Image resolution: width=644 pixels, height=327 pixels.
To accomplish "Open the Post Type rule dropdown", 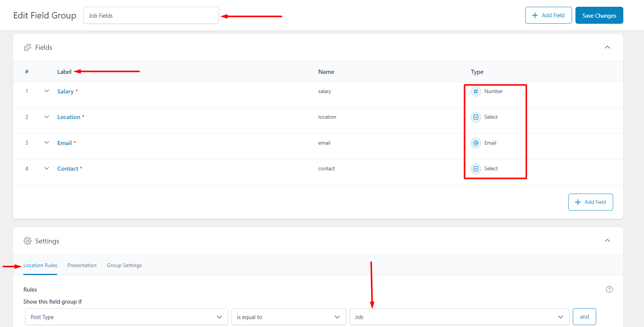I will [x=127, y=317].
